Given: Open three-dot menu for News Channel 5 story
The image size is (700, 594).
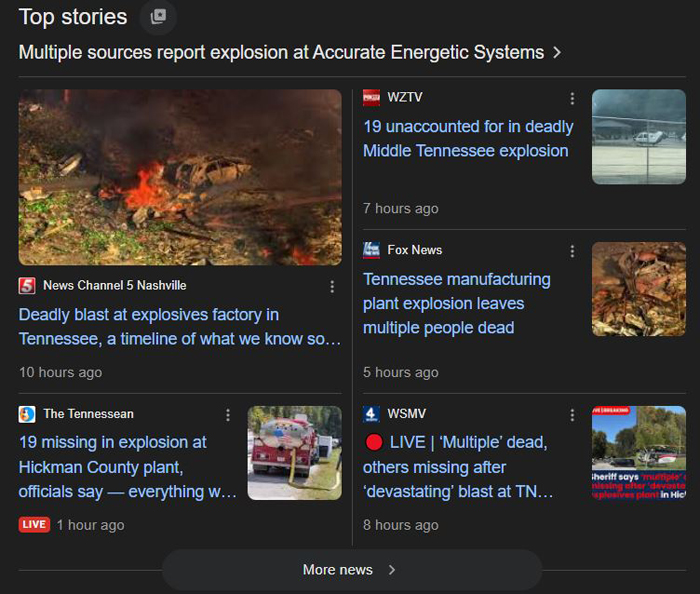Looking at the screenshot, I should tap(332, 287).
